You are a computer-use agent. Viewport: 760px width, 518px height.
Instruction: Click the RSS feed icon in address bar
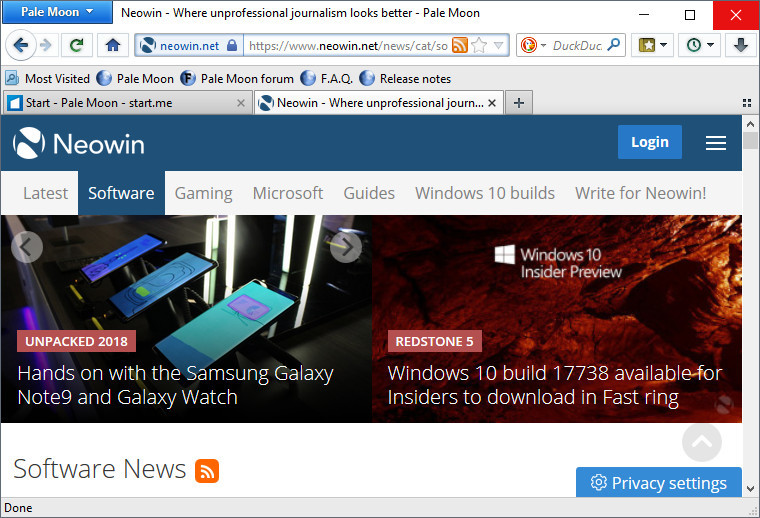point(460,45)
